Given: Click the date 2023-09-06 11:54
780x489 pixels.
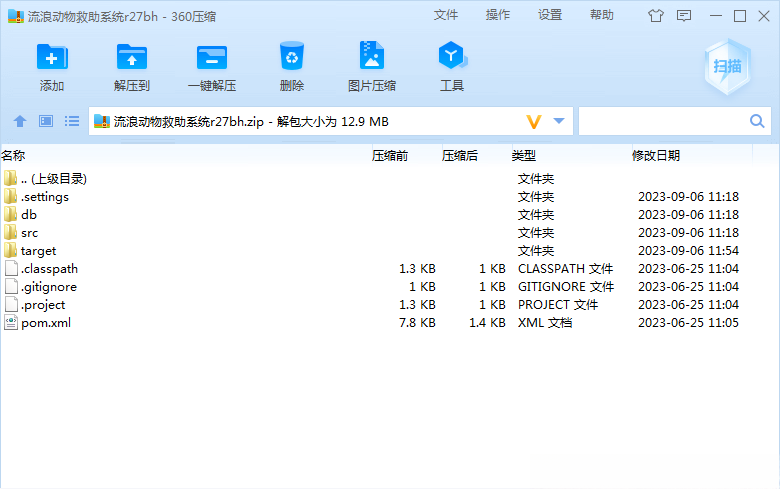Looking at the screenshot, I should coord(688,250).
